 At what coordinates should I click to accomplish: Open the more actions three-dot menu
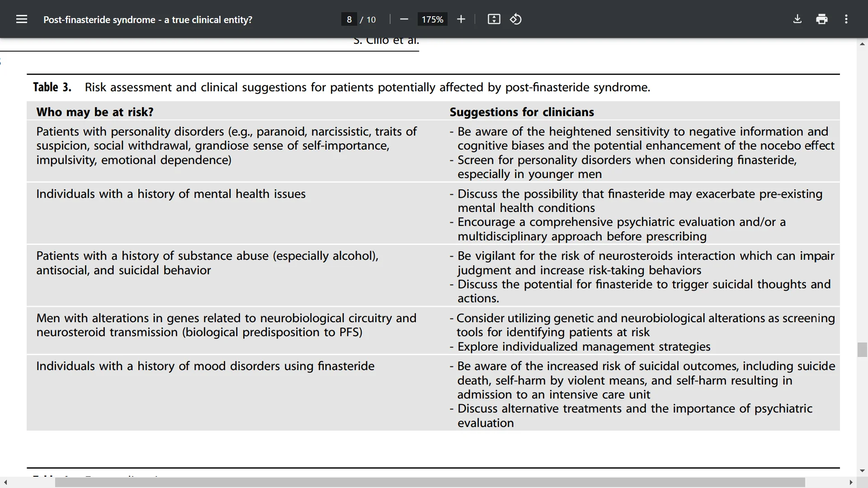pyautogui.click(x=846, y=19)
